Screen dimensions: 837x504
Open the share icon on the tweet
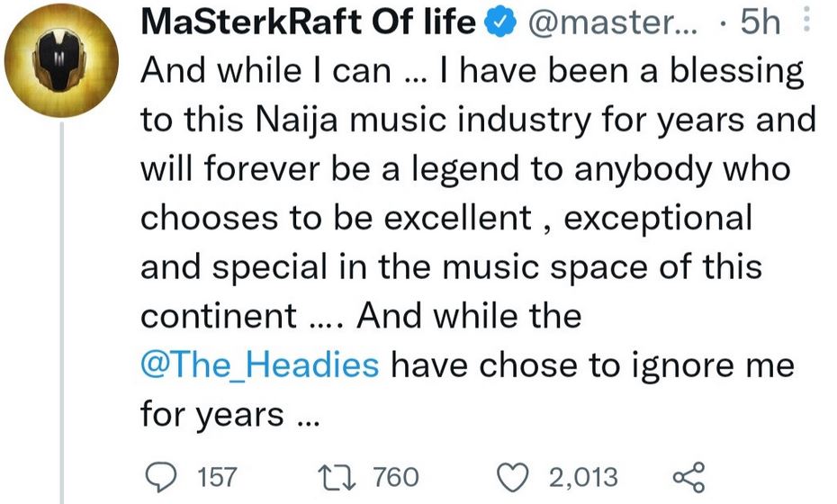click(x=688, y=476)
